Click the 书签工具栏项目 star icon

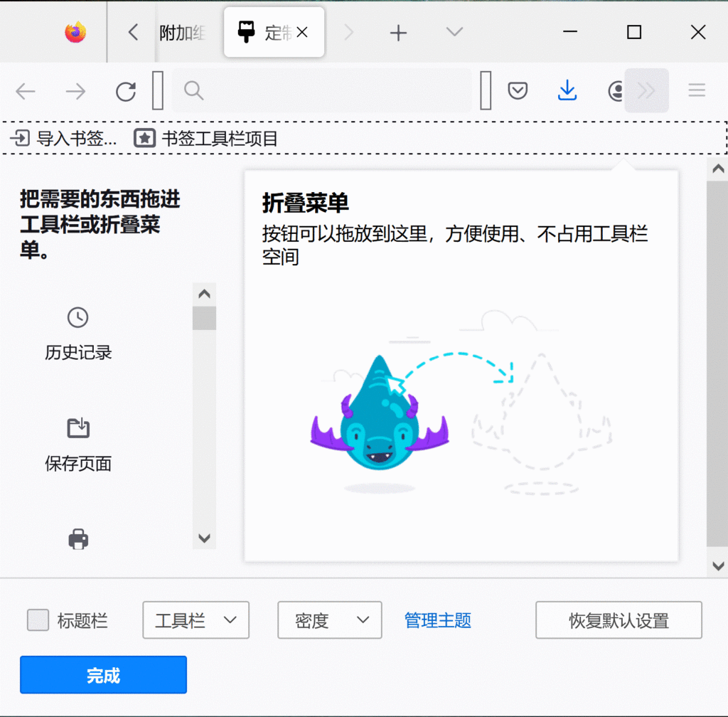[144, 138]
